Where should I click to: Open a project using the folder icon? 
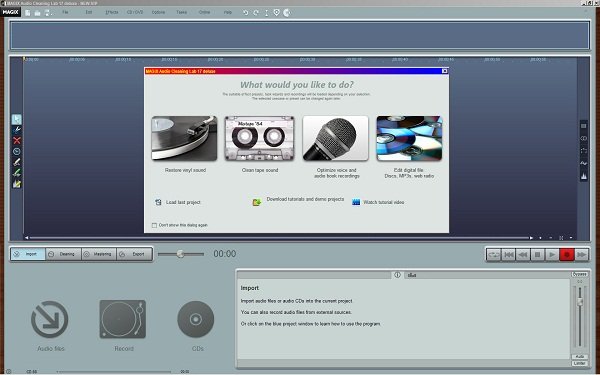pos(38,13)
